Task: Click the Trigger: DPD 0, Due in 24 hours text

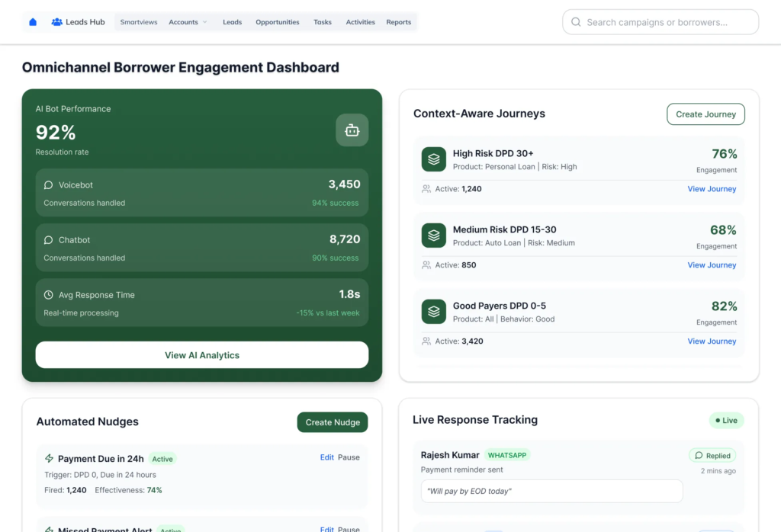Action: [x=100, y=475]
